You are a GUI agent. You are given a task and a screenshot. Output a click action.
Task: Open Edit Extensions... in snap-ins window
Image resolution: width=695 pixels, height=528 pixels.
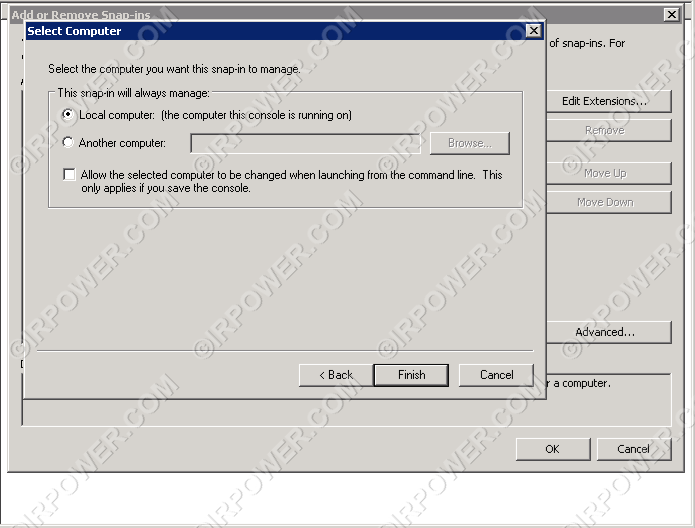tap(604, 101)
